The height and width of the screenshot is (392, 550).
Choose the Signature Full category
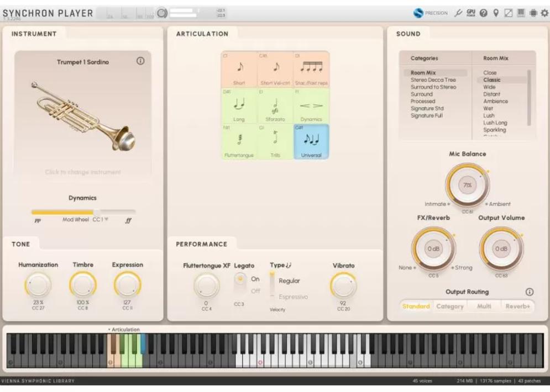[x=427, y=115]
